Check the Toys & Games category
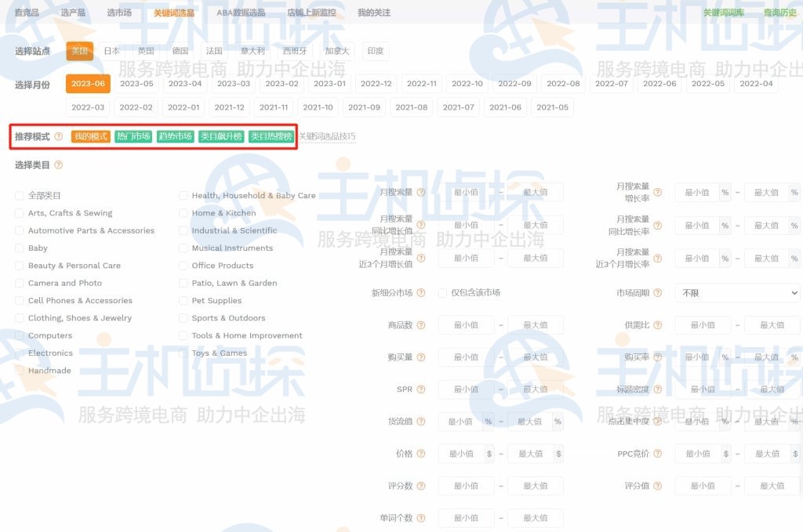The image size is (803, 532). click(183, 353)
